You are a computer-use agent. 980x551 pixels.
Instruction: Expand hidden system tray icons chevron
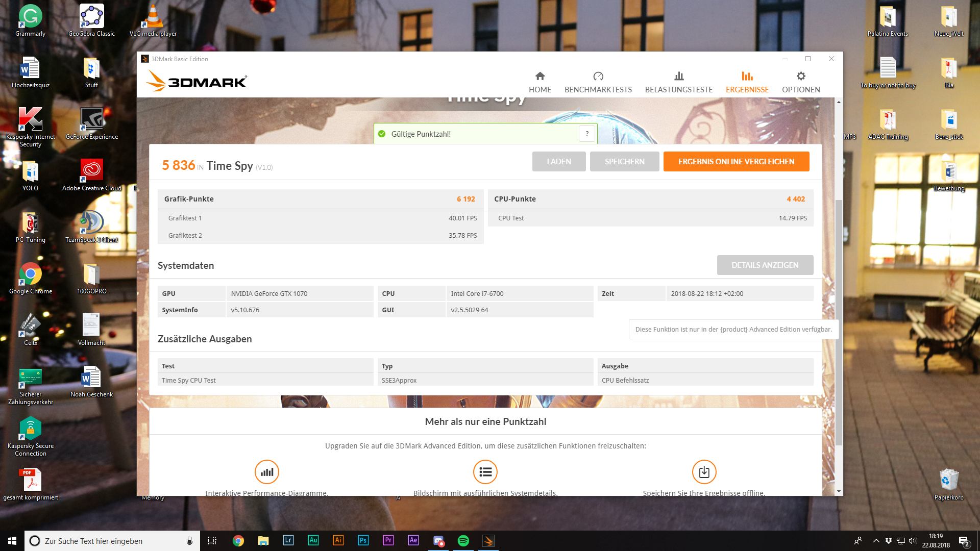[876, 541]
